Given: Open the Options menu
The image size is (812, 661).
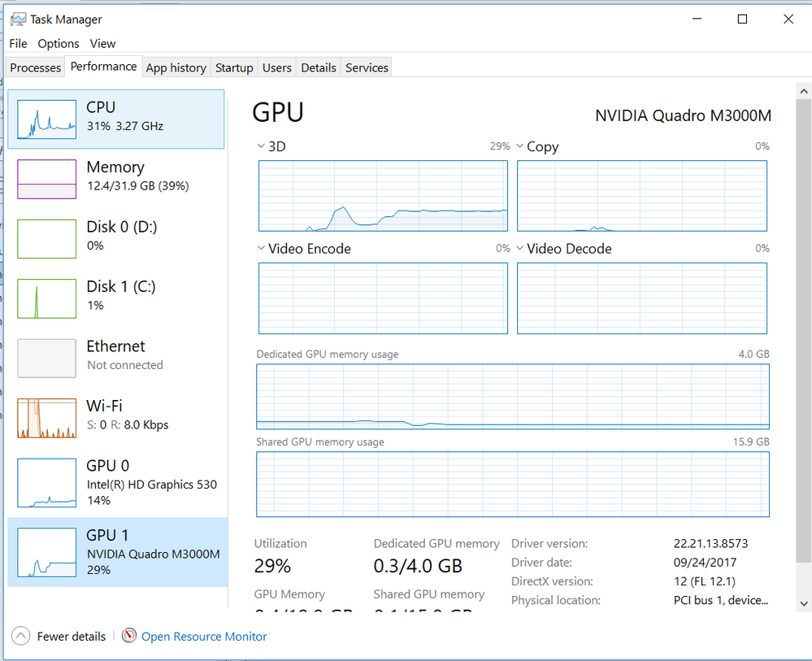Looking at the screenshot, I should pyautogui.click(x=59, y=44).
